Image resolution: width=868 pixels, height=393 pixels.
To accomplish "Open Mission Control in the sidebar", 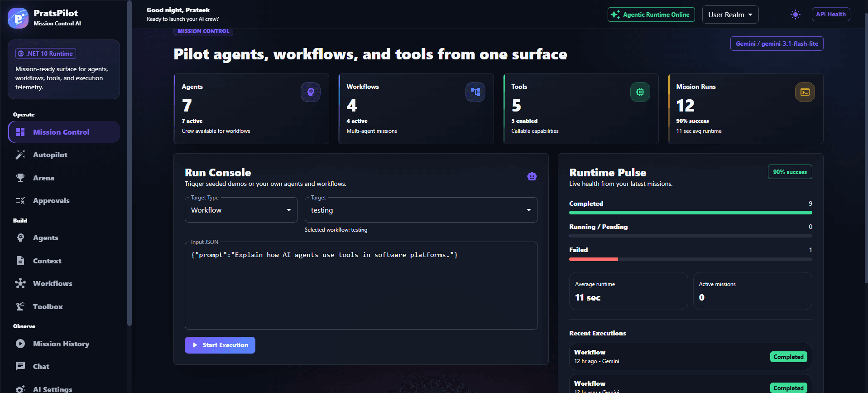I will click(x=64, y=132).
